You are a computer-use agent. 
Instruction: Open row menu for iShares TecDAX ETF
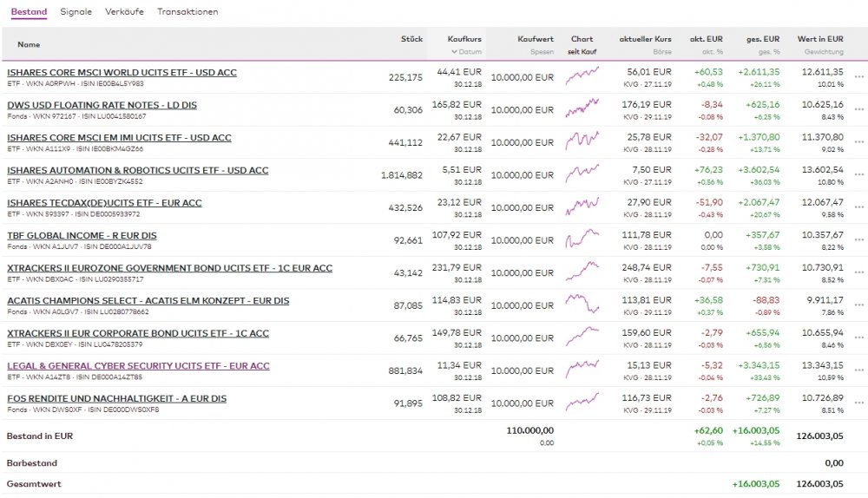[859, 208]
